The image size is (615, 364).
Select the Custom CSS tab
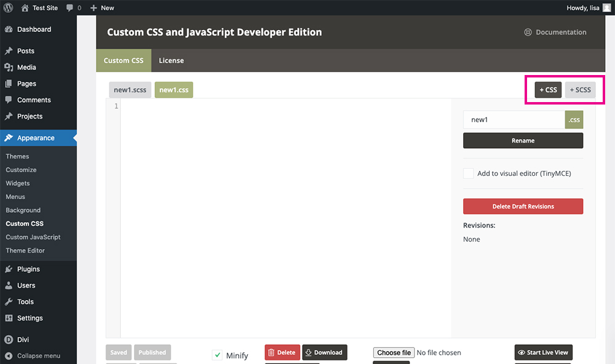(124, 60)
